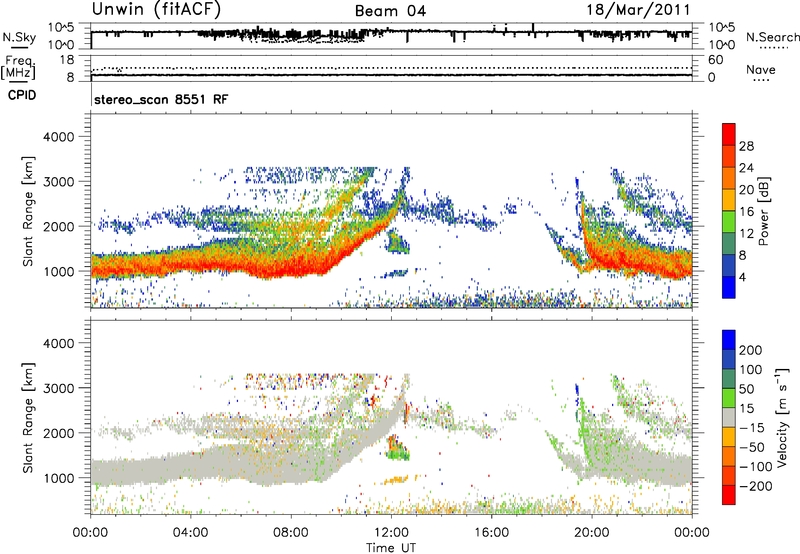Click the '4' power colorbar tick value
Screen dimensions: 800x554
742,278
